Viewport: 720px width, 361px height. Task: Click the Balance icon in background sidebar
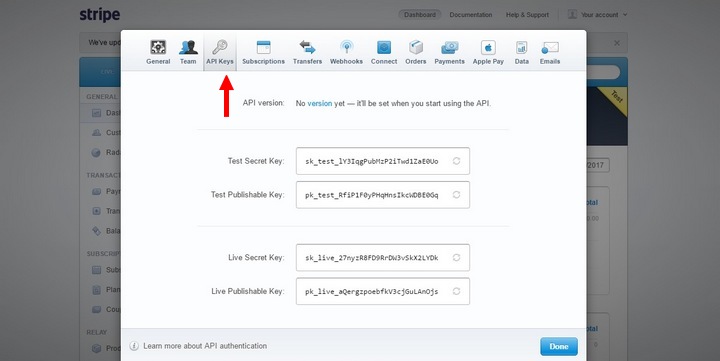click(x=96, y=231)
